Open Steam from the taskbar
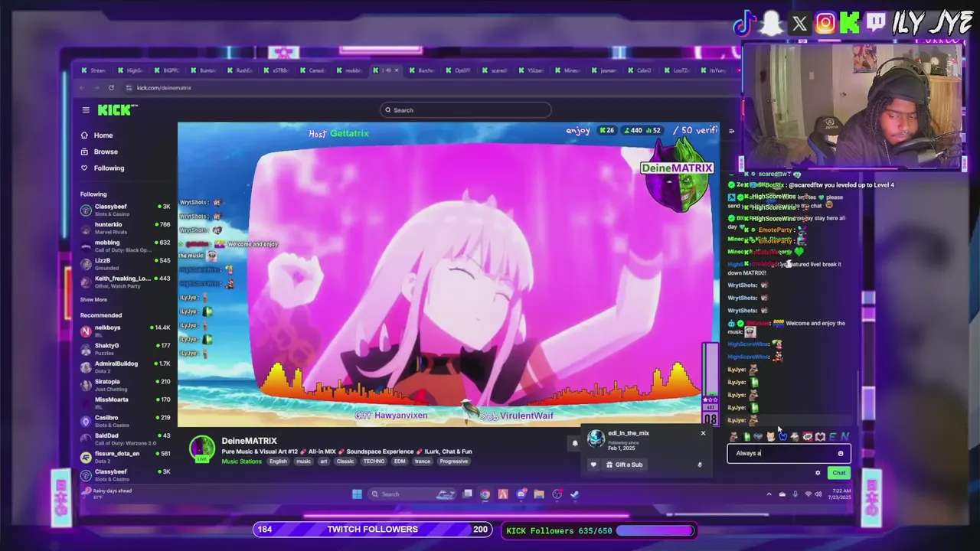This screenshot has width=980, height=551. click(575, 494)
